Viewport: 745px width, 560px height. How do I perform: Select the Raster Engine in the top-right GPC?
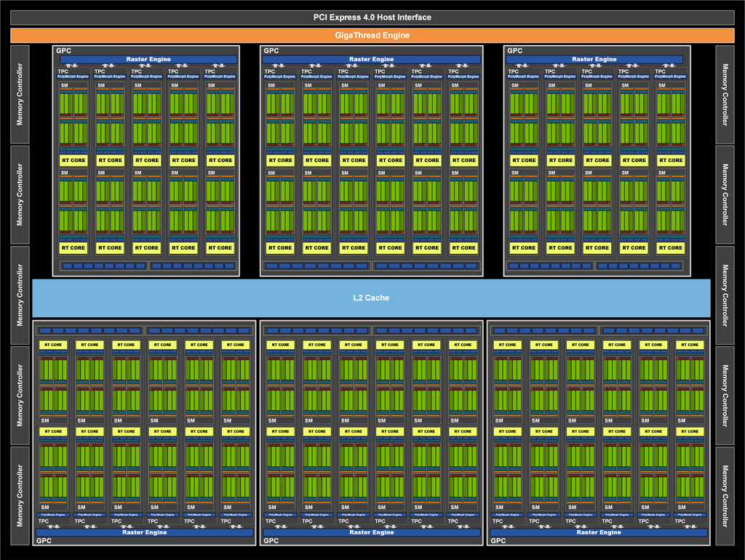[594, 60]
